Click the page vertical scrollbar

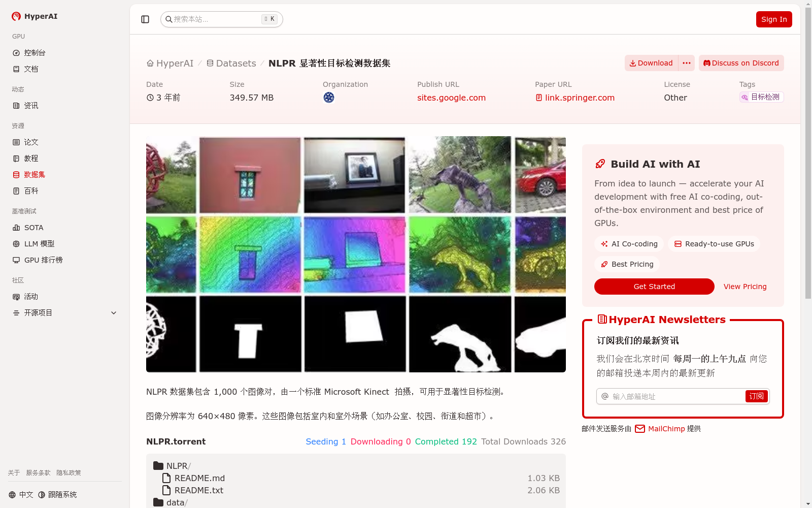click(808, 152)
